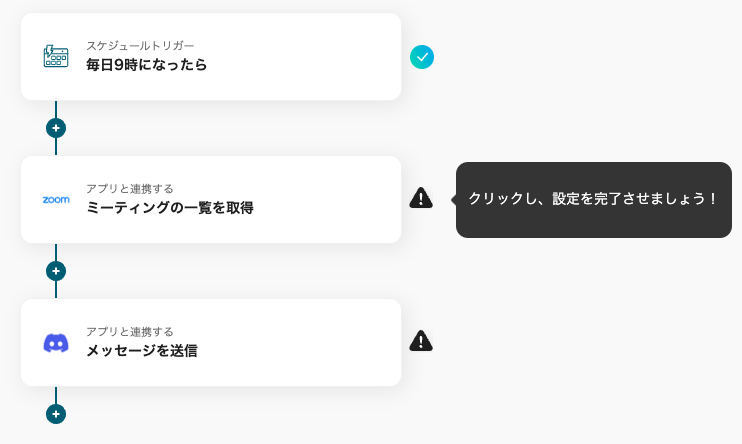This screenshot has width=742, height=444.
Task: Select the ミーティングの一覧を取得 title text
Action: (170, 207)
